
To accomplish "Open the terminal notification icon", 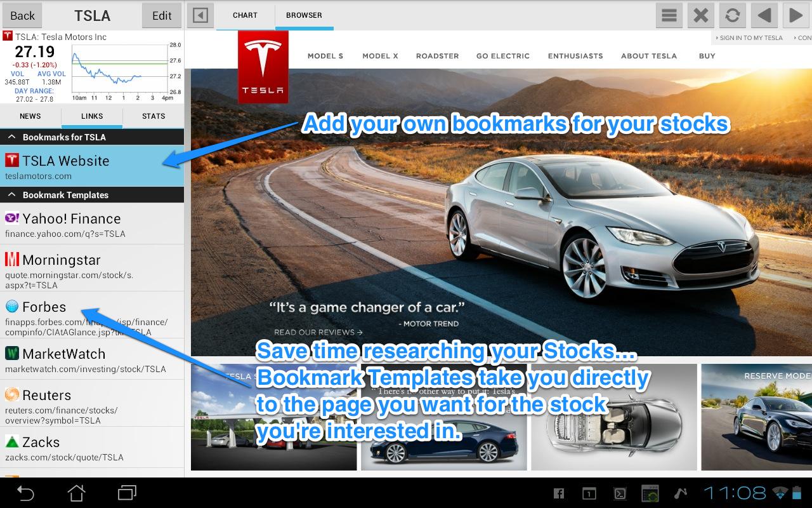I will click(x=620, y=493).
